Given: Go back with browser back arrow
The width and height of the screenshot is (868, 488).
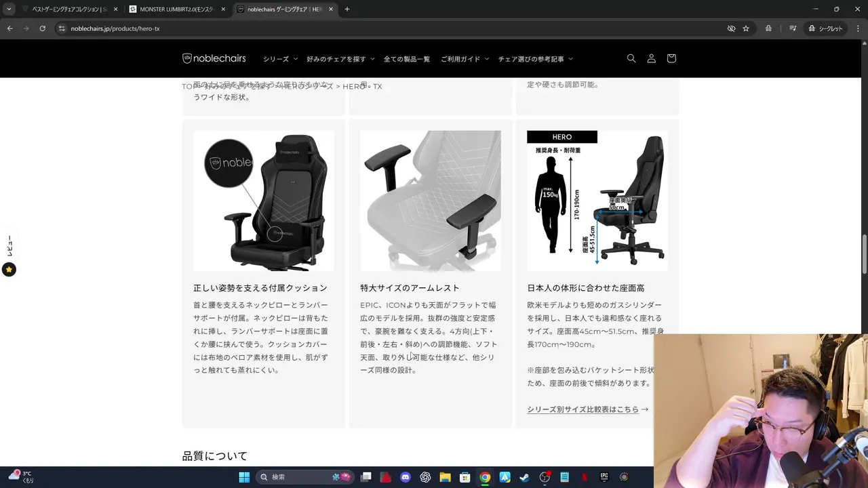Looking at the screenshot, I should pos(9,28).
